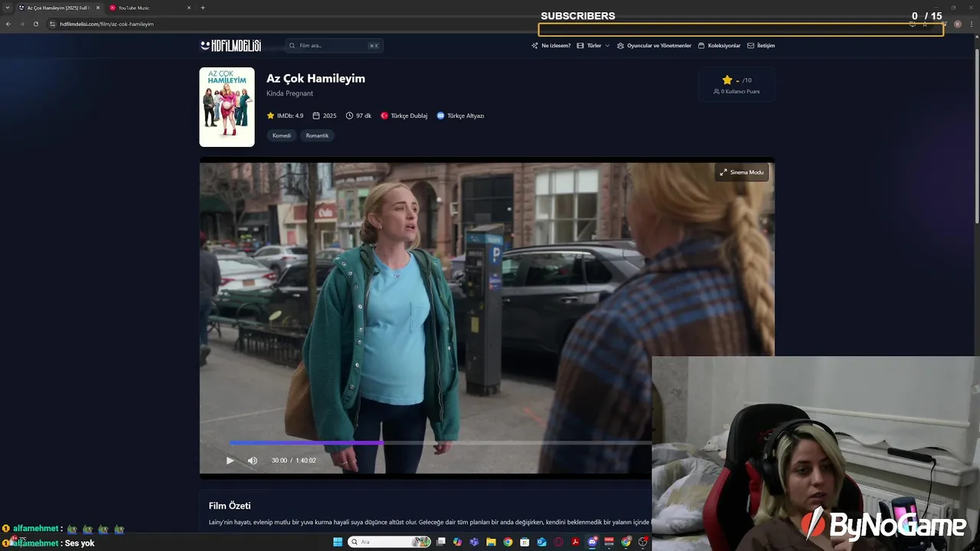
Task: Open the İletişim menu item
Action: coord(761,46)
